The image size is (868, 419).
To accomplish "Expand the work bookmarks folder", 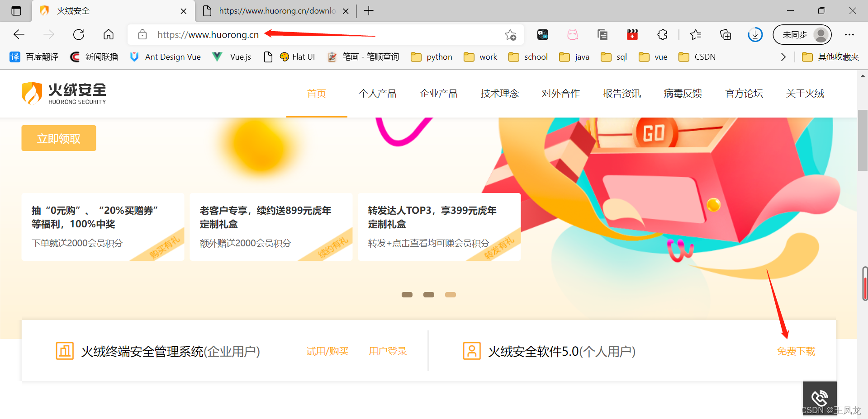I will click(x=480, y=57).
